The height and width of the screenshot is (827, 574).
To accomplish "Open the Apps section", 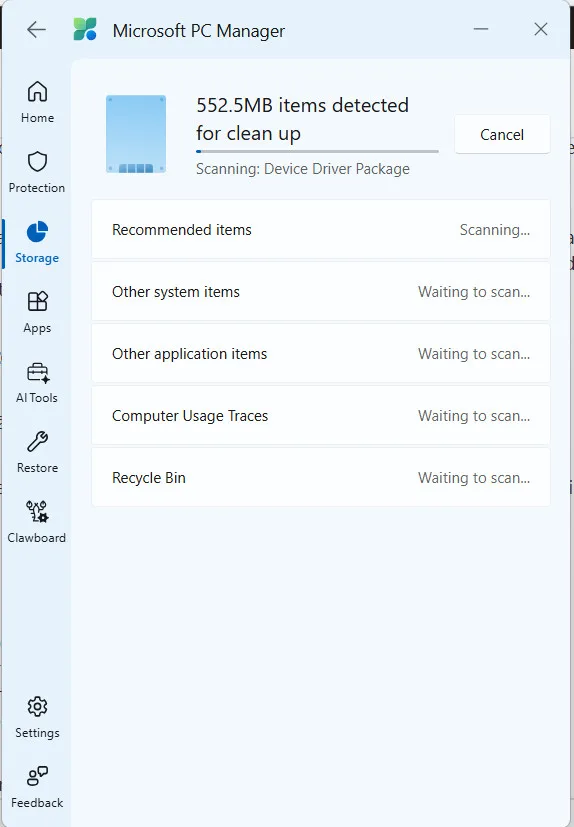I will coord(37,313).
